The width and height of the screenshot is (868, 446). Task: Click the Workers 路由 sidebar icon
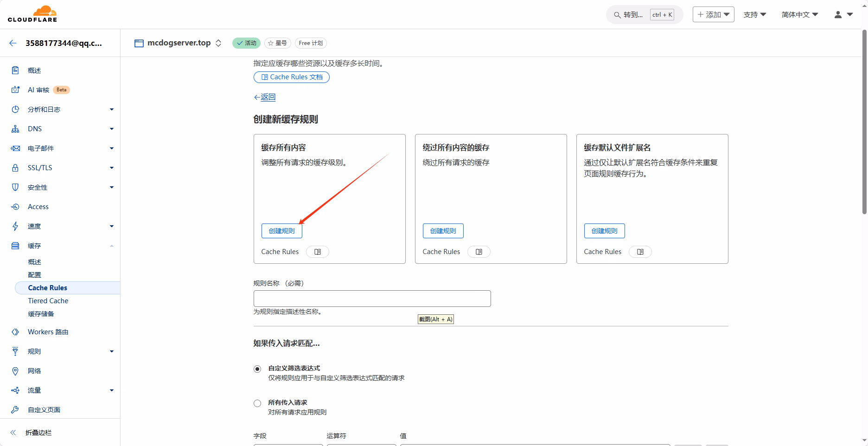[x=15, y=332]
